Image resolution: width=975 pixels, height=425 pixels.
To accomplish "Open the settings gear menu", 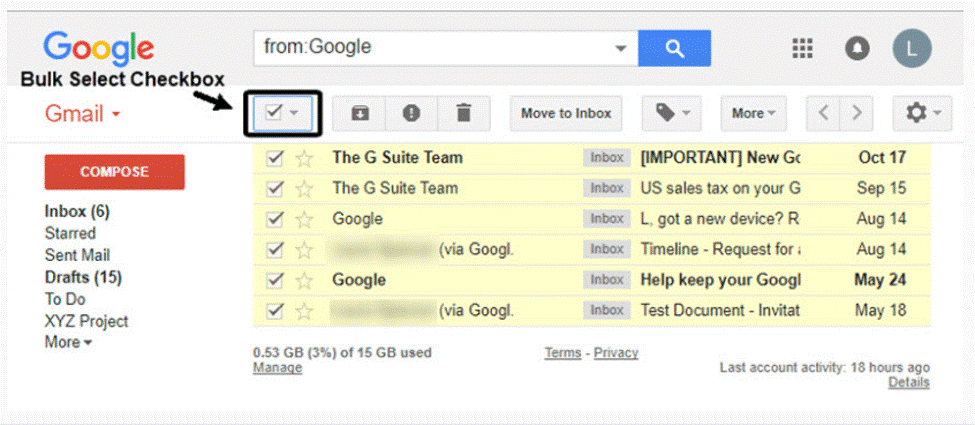I will click(x=921, y=114).
